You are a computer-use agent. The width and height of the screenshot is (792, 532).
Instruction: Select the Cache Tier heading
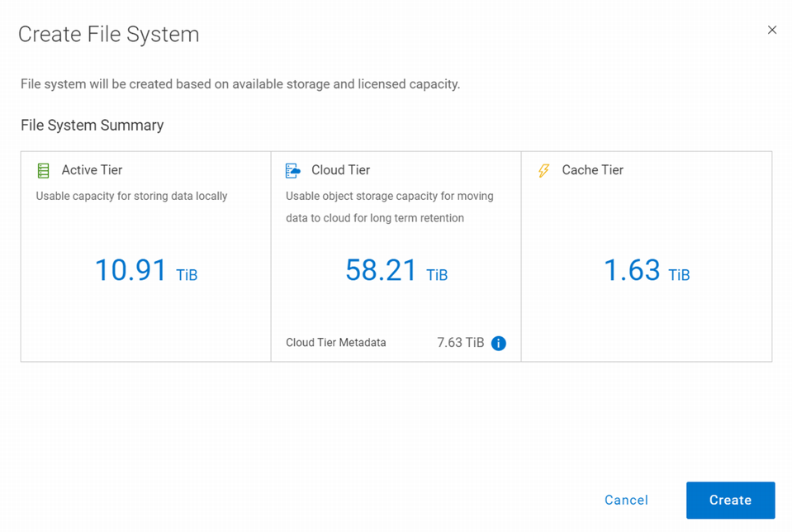[592, 170]
